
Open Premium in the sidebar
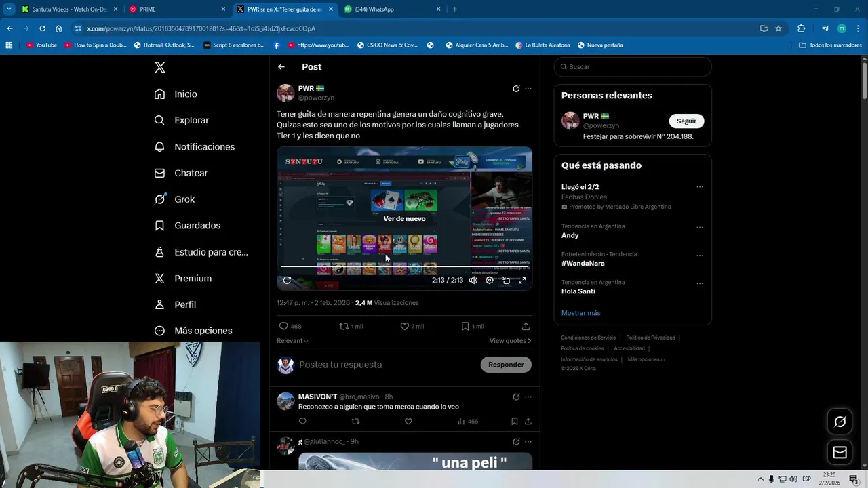pos(183,278)
